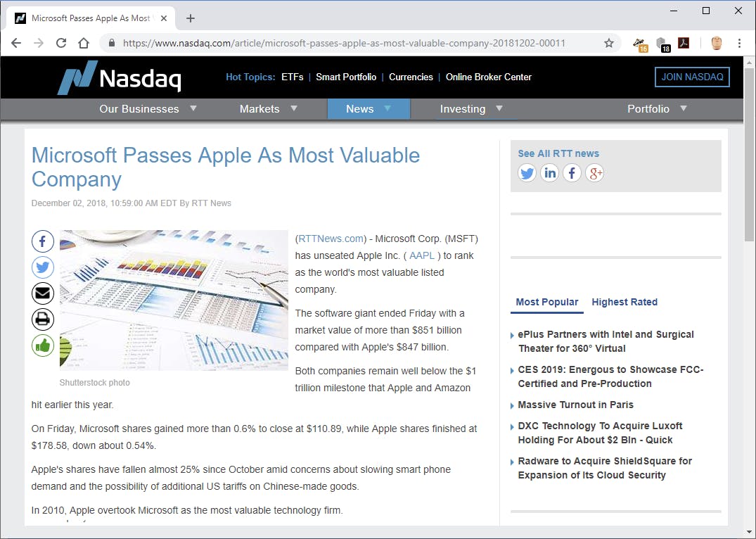This screenshot has height=539, width=756.
Task: Open See All RTT news link
Action: tap(558, 153)
